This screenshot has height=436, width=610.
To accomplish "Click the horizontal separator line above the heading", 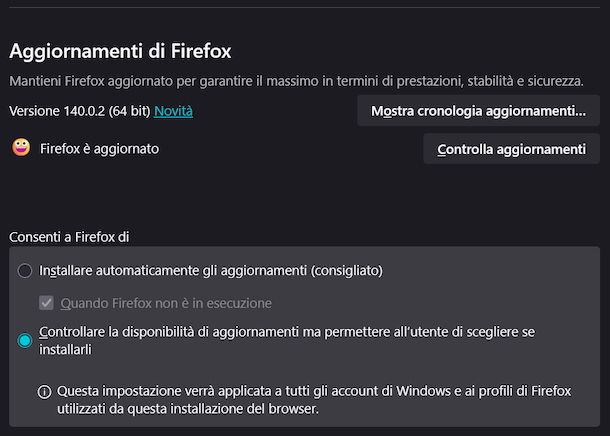I will point(300,7).
